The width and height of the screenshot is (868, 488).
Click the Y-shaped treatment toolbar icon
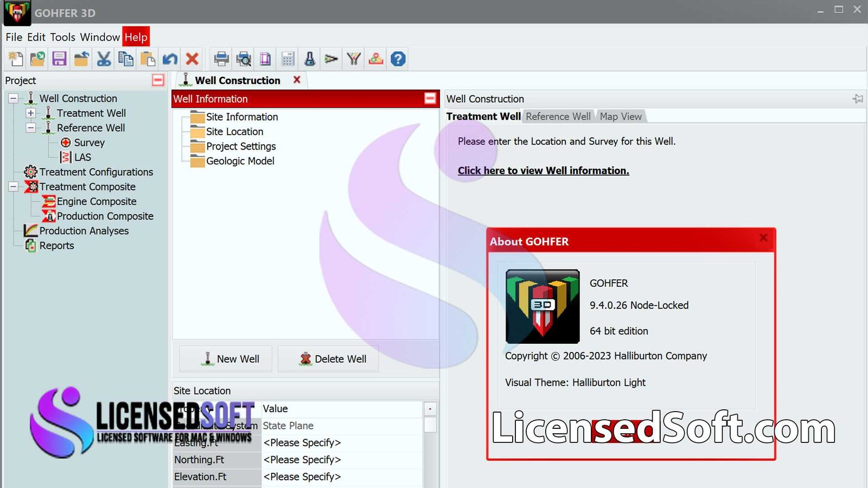coord(354,59)
